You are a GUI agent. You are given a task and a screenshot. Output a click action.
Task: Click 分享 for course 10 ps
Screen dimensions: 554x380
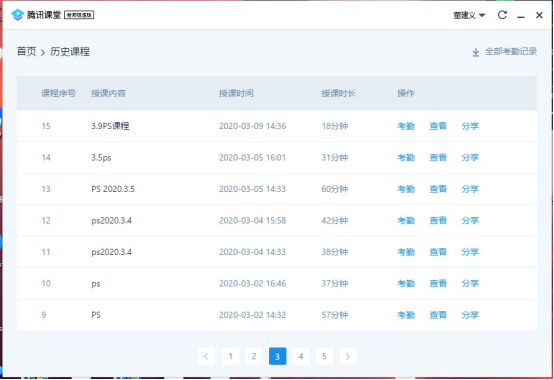click(470, 283)
